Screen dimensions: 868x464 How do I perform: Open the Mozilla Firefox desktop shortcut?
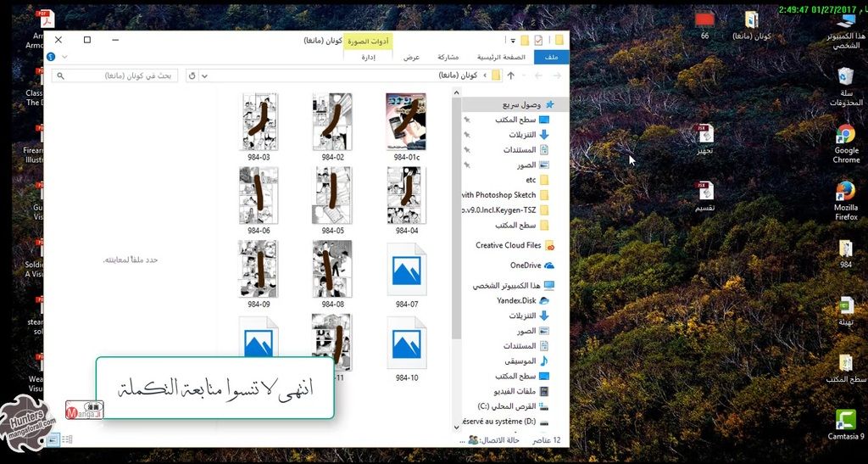click(x=845, y=200)
